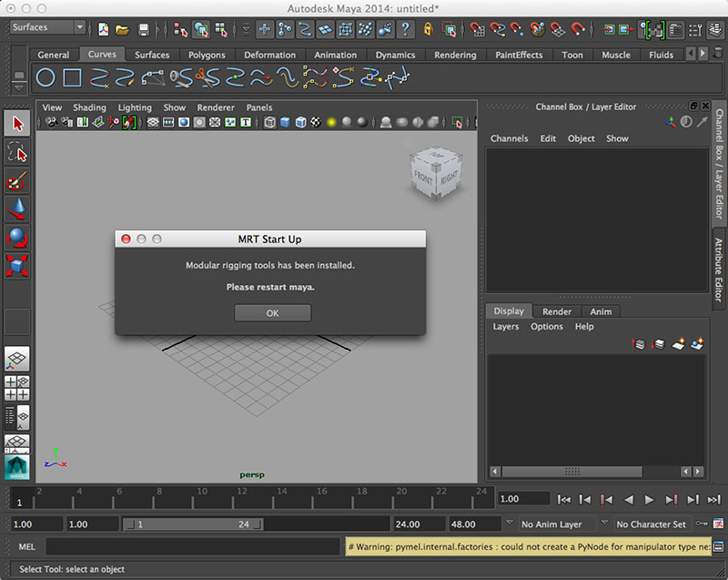Open the Channels menu in Channel Box
The height and width of the screenshot is (580, 728).
pos(509,138)
